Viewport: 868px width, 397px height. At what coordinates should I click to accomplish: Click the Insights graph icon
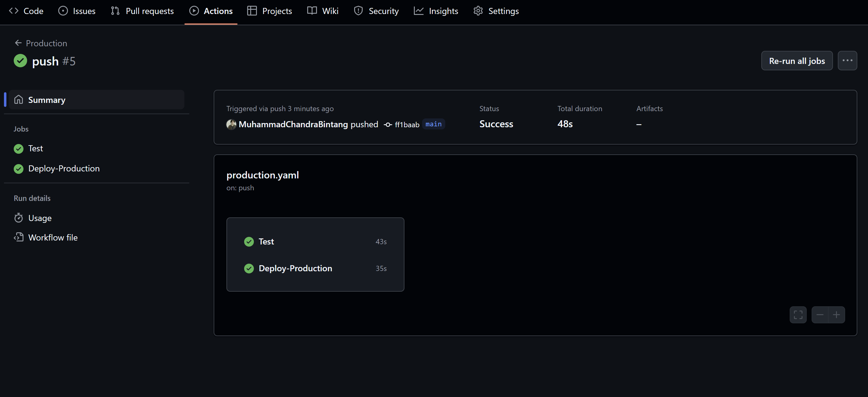point(419,11)
